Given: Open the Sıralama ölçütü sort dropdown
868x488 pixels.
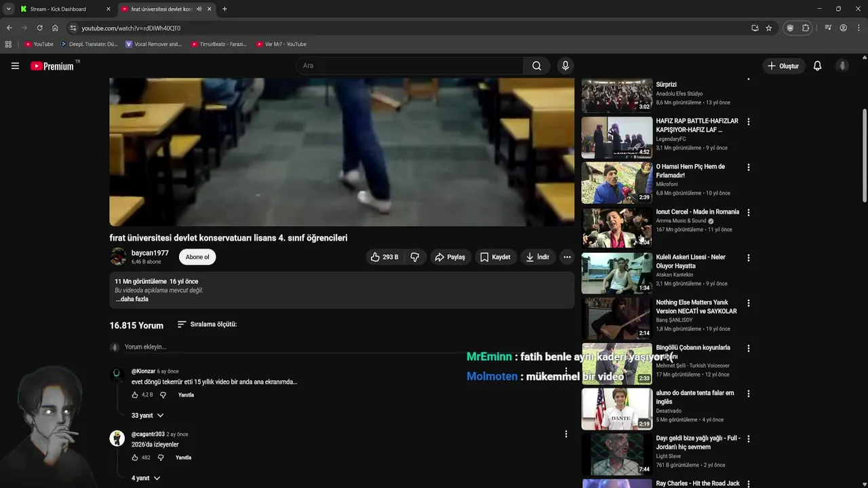Looking at the screenshot, I should pyautogui.click(x=207, y=324).
